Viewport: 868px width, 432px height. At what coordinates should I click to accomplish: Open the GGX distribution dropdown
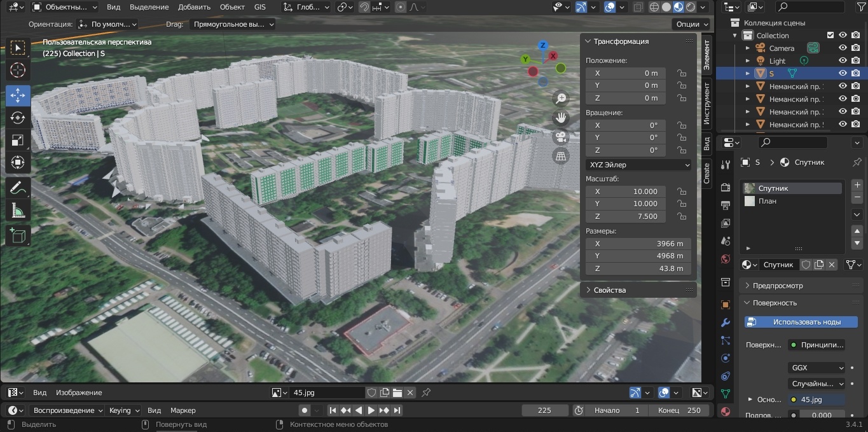tap(816, 368)
